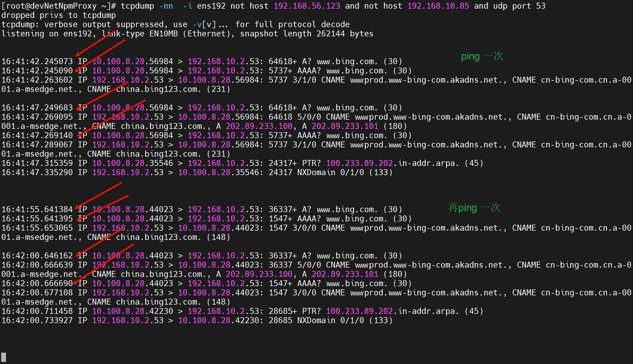Screen dimensions: 633x364
Task: Click '24317+ PTR?' query text
Action: (x=294, y=163)
